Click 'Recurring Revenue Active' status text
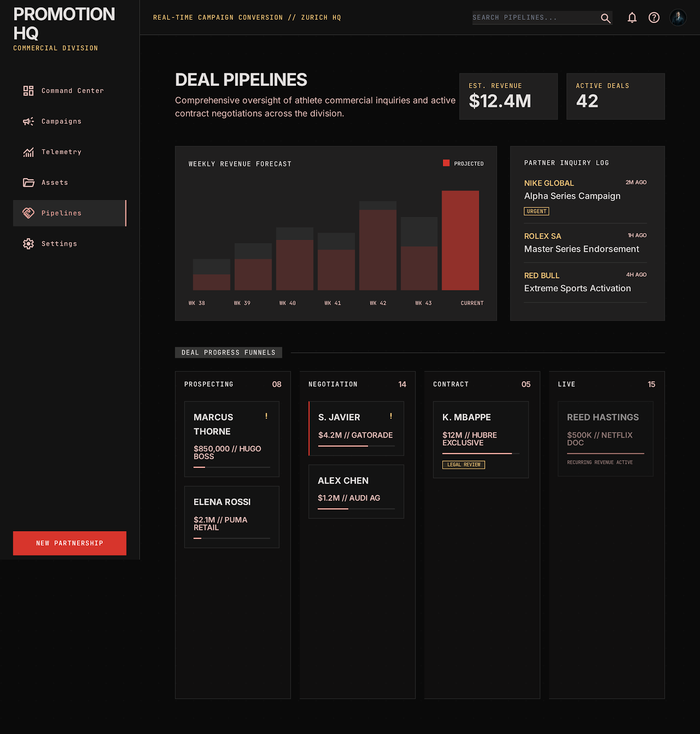Viewport: 700px width, 734px height. click(600, 462)
